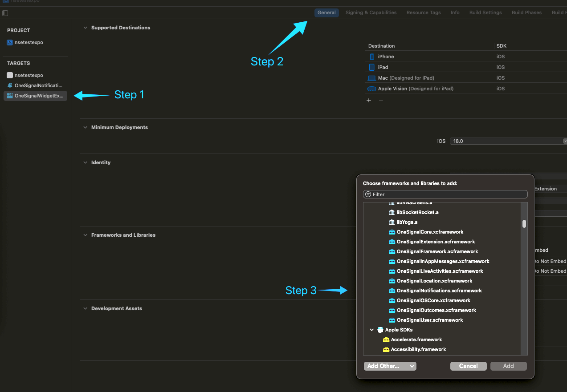The width and height of the screenshot is (567, 392).
Task: Click the Filter search field
Action: pyautogui.click(x=445, y=194)
